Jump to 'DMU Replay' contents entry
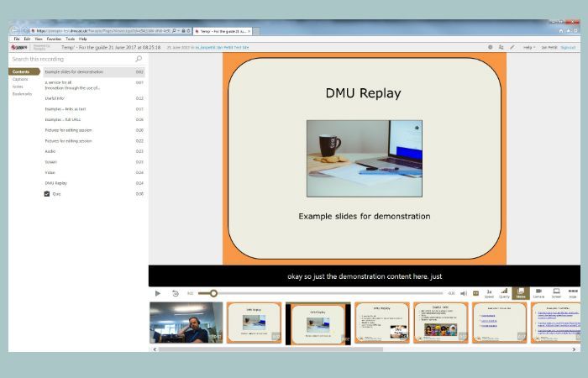Image resolution: width=588 pixels, height=378 pixels. [x=94, y=183]
